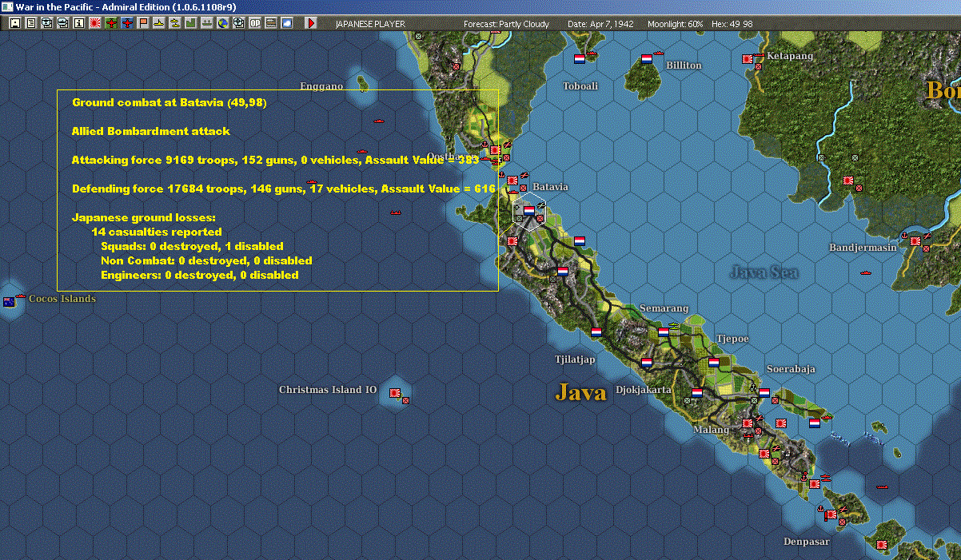Select the Dutch flag at Semarang
Viewport: 961px width, 560px height.
(663, 332)
